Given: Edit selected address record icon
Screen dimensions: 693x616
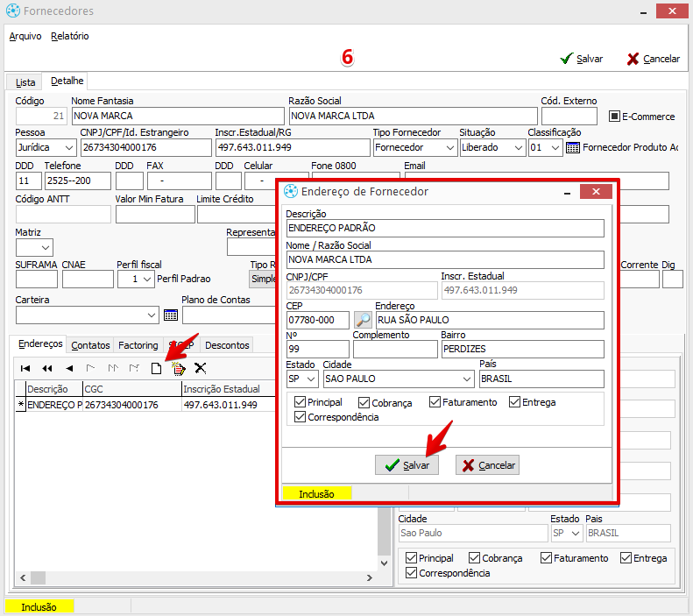Looking at the screenshot, I should (179, 368).
